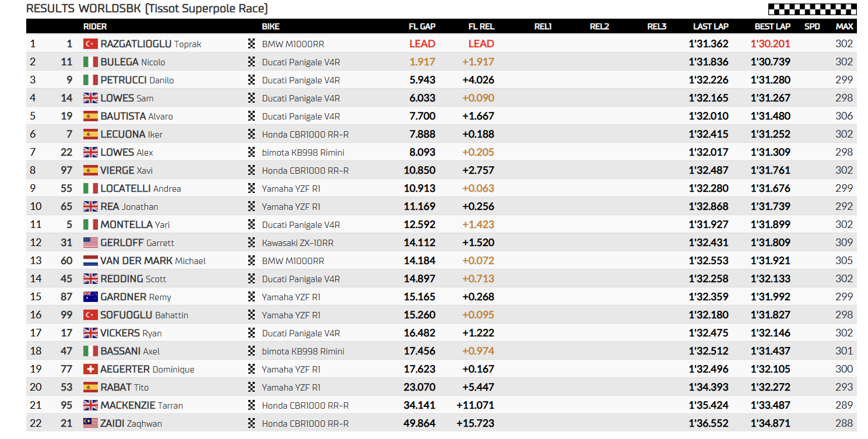Click checkered flag icon in Rabat row
Image resolution: width=868 pixels, height=439 pixels.
252,387
